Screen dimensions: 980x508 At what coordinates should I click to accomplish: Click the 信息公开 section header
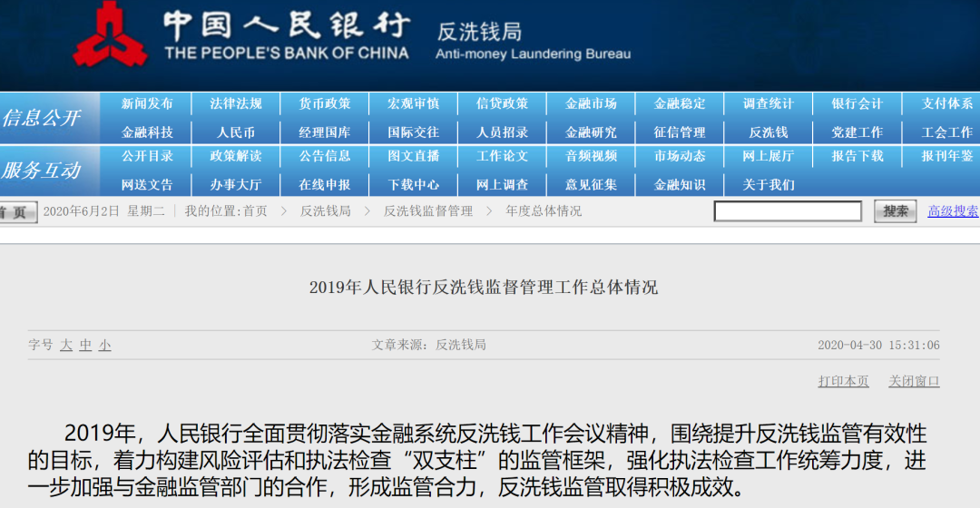point(41,117)
